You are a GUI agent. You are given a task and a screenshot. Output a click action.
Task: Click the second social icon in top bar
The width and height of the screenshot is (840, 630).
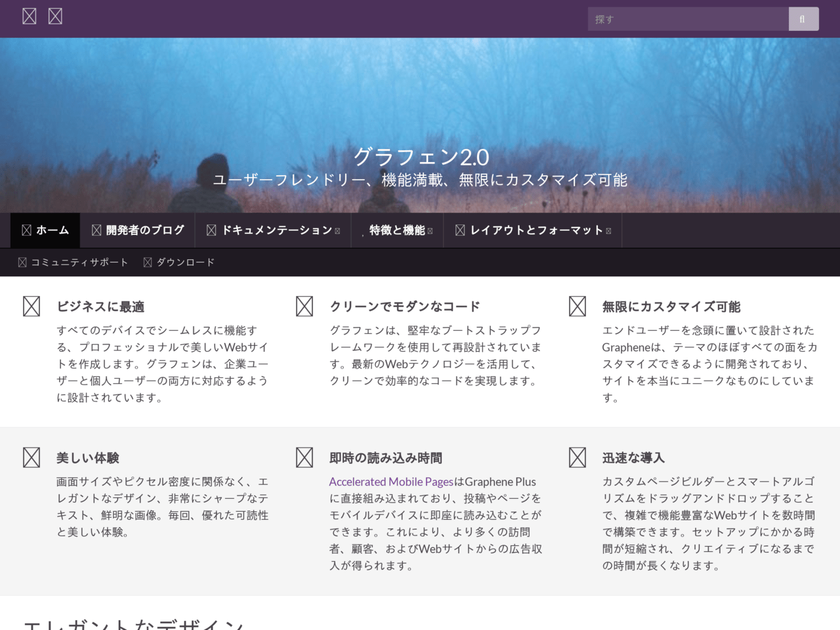click(x=55, y=16)
